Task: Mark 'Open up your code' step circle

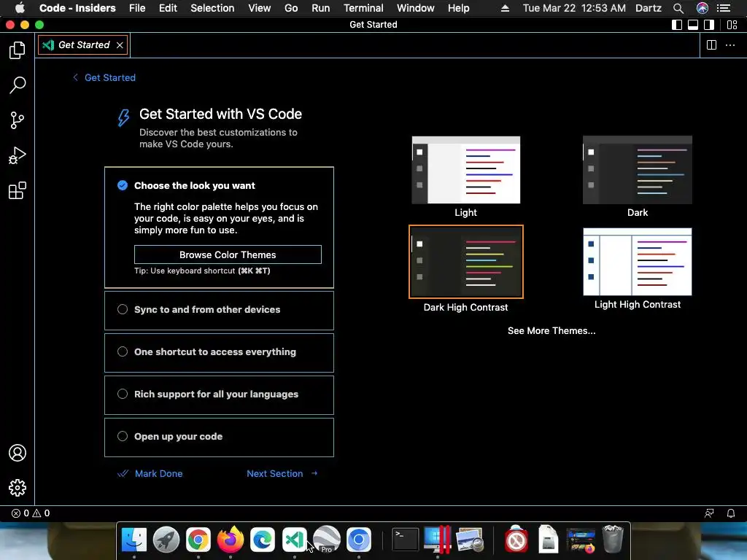Action: point(123,437)
